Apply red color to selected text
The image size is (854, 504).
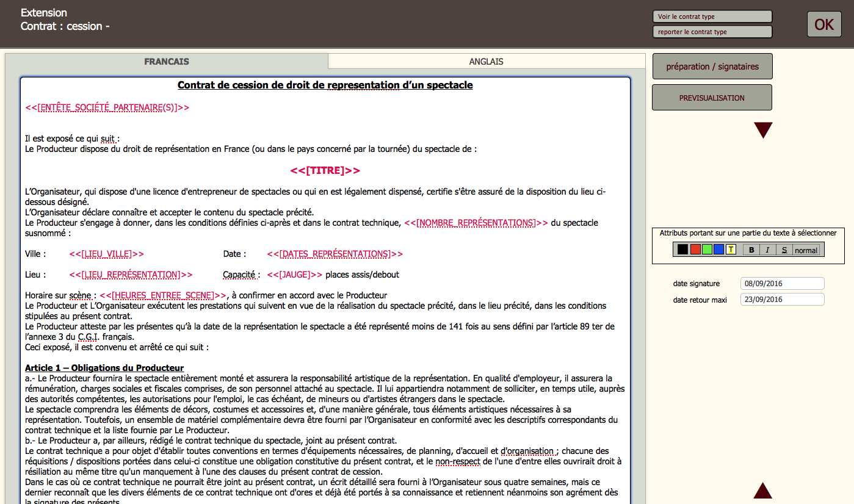(x=695, y=250)
